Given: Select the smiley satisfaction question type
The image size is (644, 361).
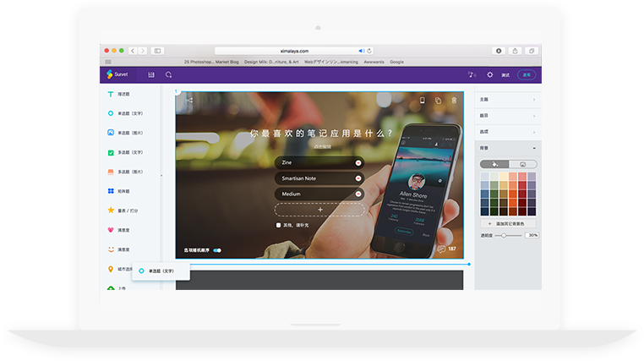Looking at the screenshot, I should coord(118,249).
